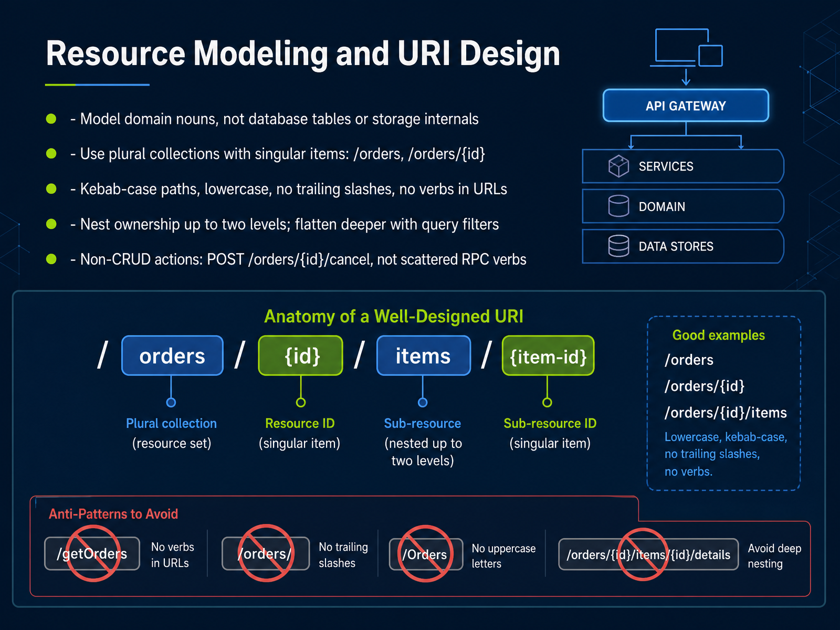Click the API GATEWAY box

686,106
